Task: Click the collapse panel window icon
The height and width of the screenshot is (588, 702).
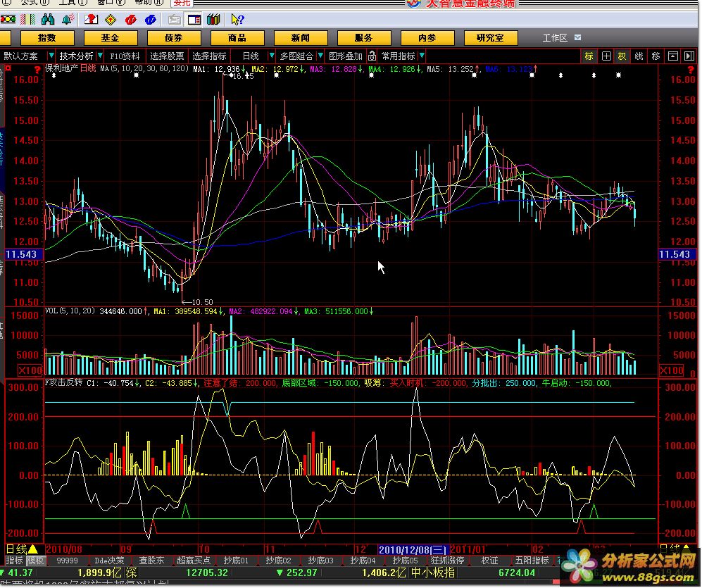Action: tap(673, 56)
